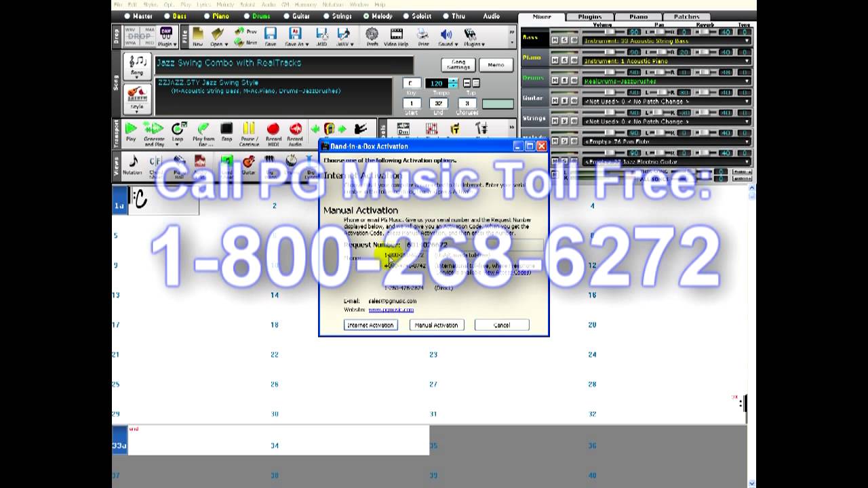Open Guitar row Not Used patch dropdown

click(667, 102)
